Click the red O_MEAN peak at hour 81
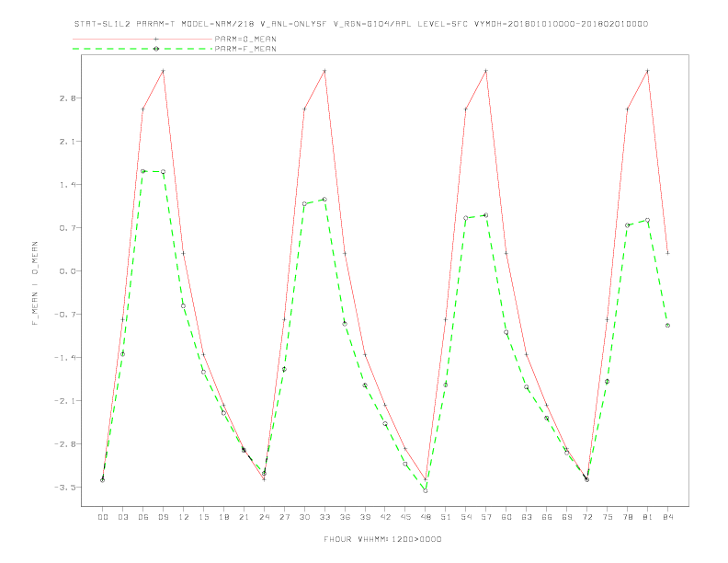This screenshot has width=728, height=563. [x=648, y=71]
